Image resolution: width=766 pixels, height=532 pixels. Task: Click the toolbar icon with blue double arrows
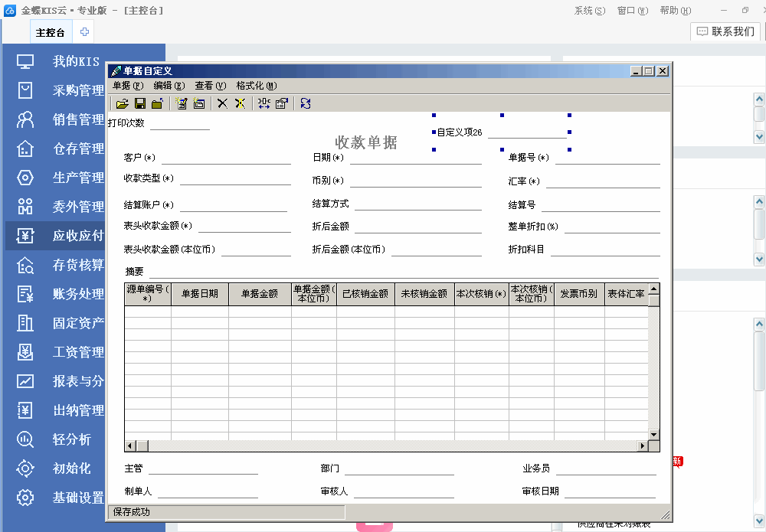point(264,103)
